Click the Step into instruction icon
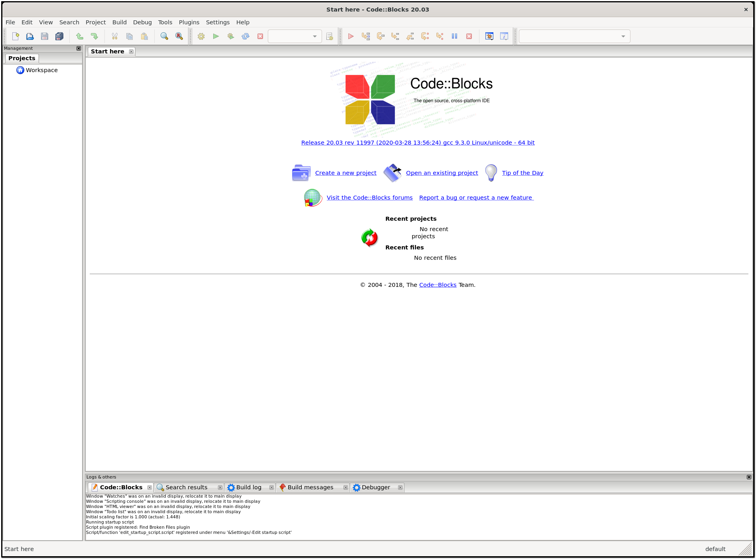The image size is (756, 559). tap(440, 36)
